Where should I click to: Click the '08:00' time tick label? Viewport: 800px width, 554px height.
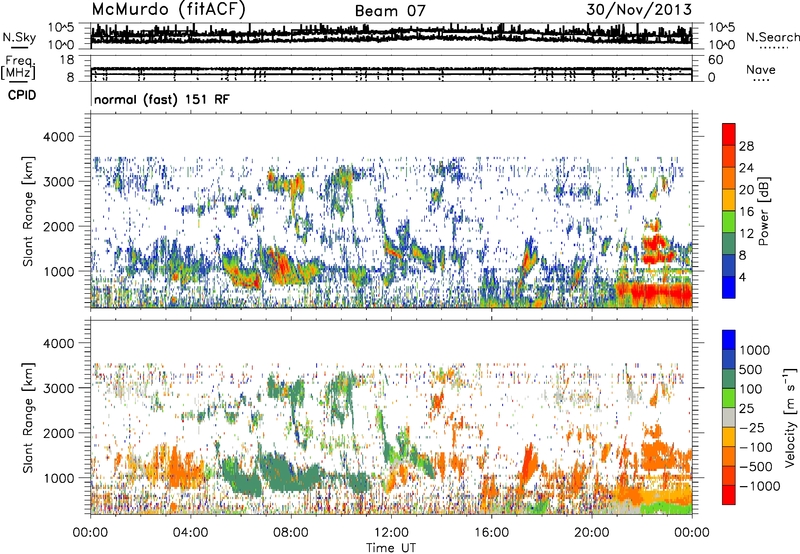point(291,533)
